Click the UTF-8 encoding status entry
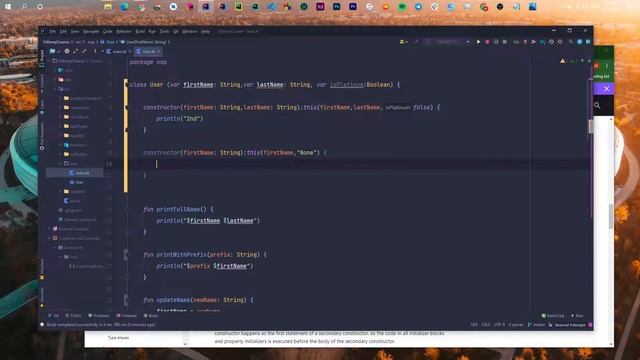The width and height of the screenshot is (640, 360). [x=499, y=325]
